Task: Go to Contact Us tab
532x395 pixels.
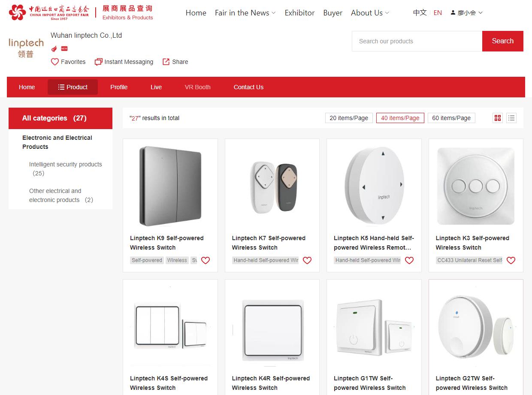Action: [x=248, y=87]
